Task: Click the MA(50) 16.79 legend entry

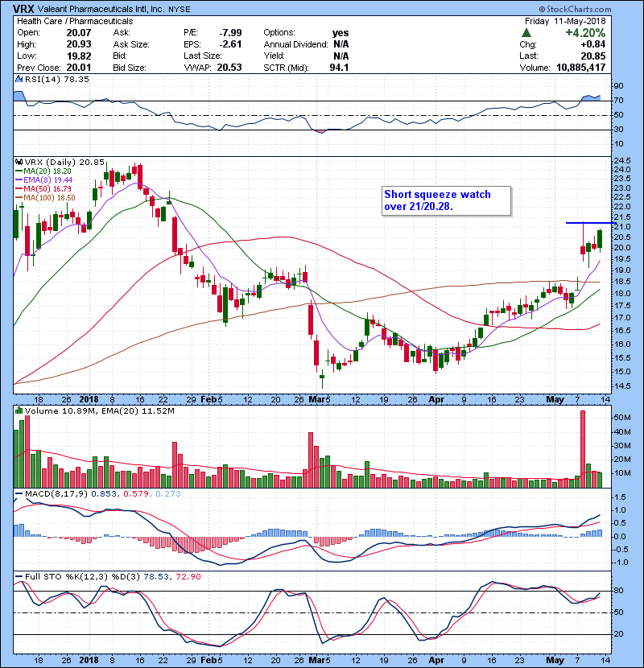Action: point(44,188)
